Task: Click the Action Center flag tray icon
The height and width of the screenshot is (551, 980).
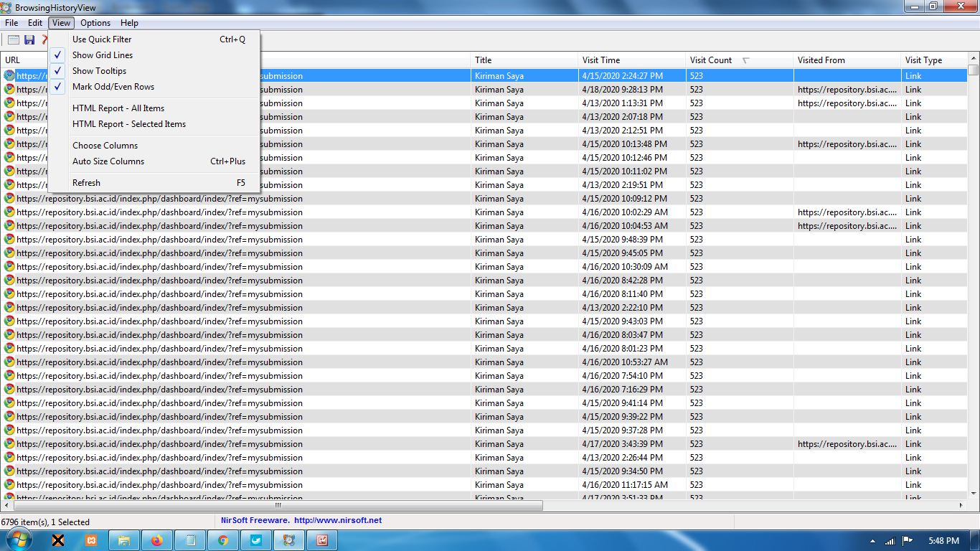Action: point(907,541)
